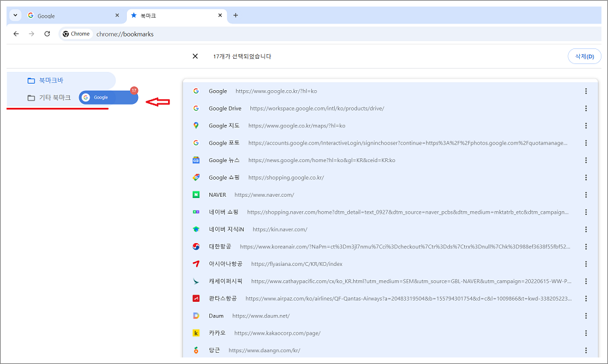Image resolution: width=608 pixels, height=364 pixels.
Task: Select the Google Drive bookmark title
Action: 225,108
